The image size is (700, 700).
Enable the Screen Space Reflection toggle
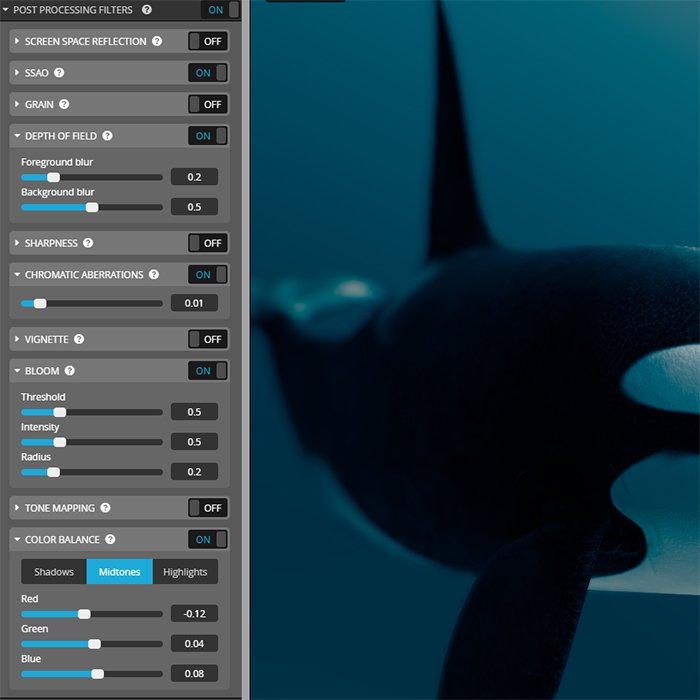click(208, 42)
